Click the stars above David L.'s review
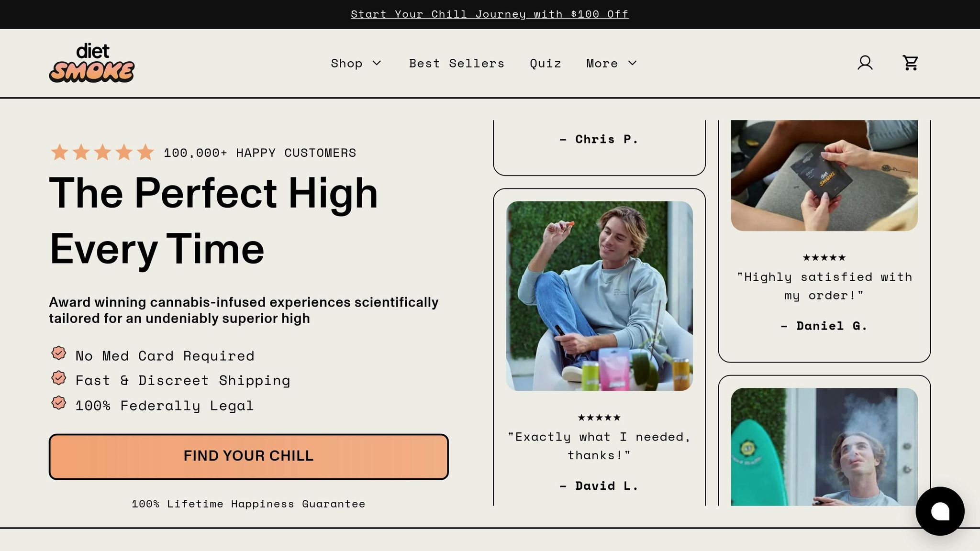 (599, 418)
